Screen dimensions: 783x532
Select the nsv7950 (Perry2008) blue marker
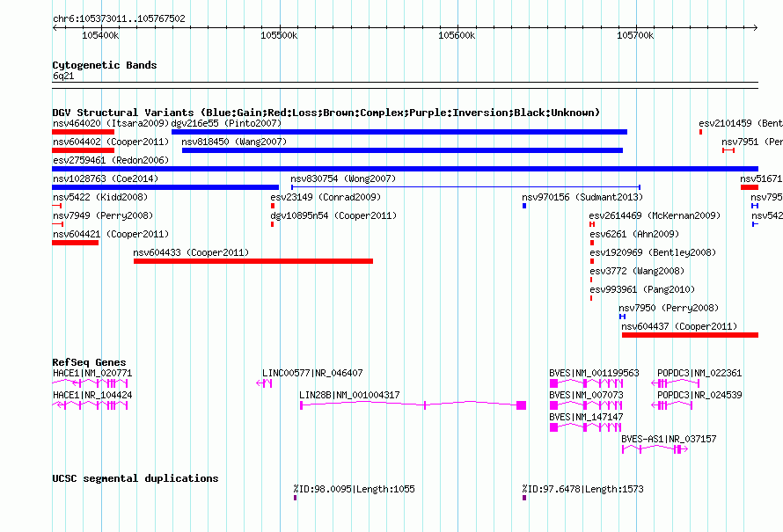(622, 317)
